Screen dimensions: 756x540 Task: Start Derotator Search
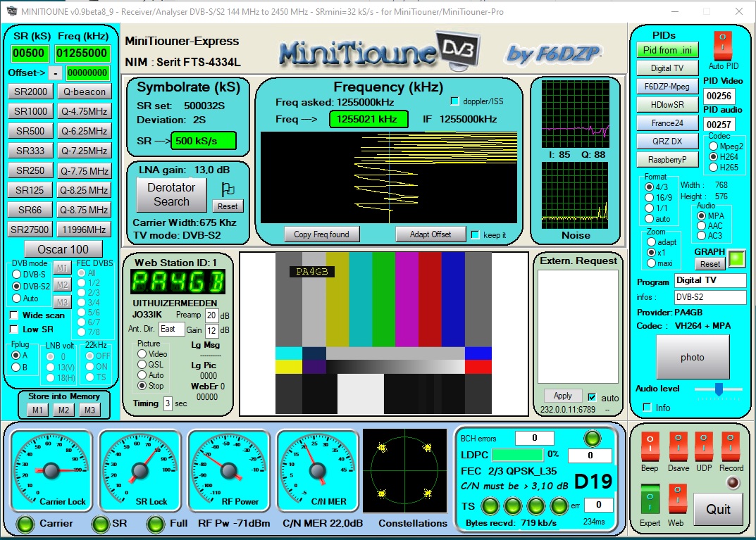point(171,194)
